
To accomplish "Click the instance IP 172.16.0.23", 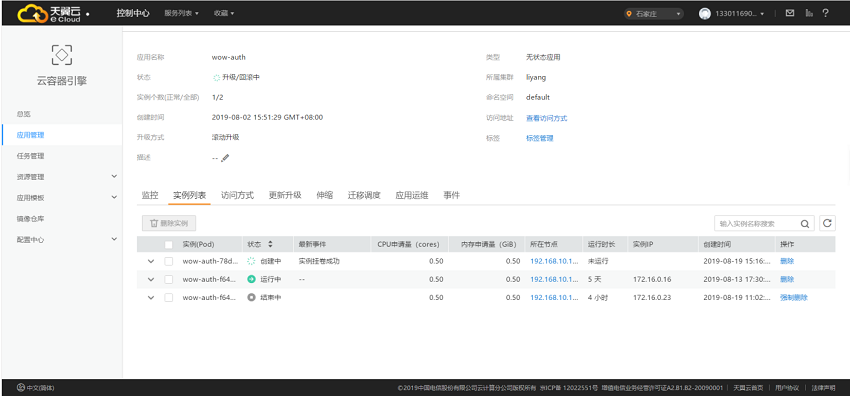I will (653, 297).
